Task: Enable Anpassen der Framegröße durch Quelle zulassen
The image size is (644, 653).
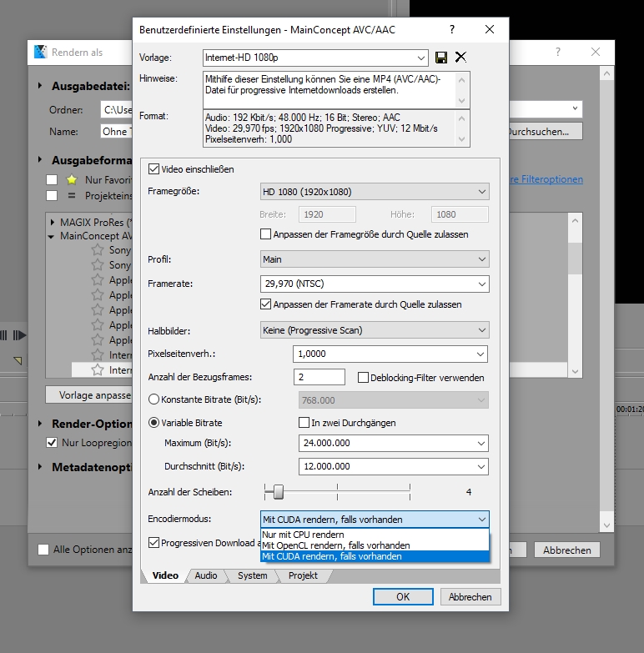Action: coord(265,234)
